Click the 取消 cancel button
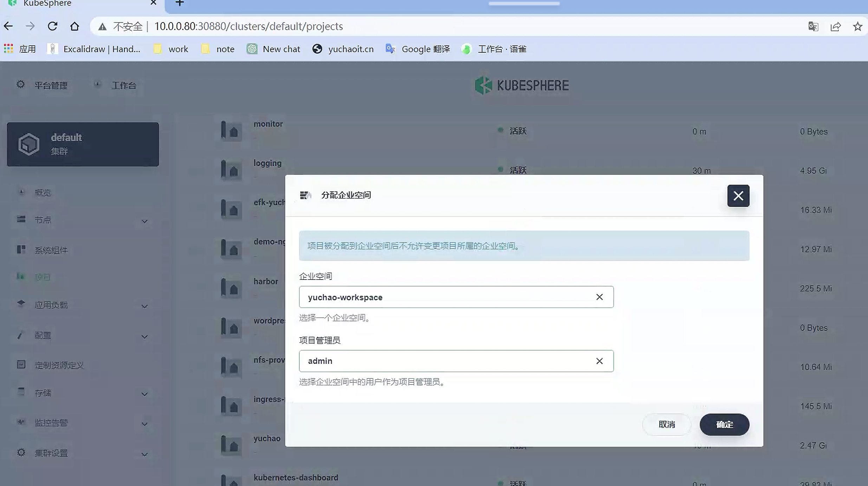868x486 pixels. pos(666,425)
